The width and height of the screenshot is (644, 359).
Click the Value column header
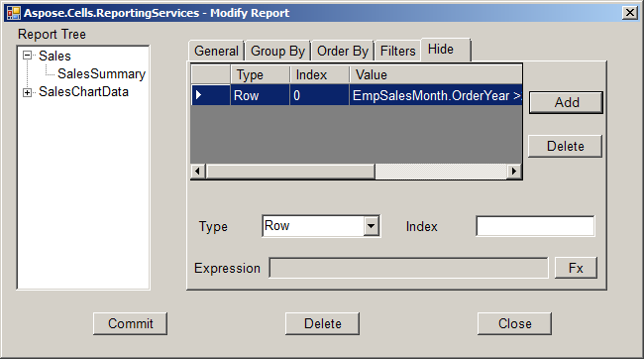pyautogui.click(x=436, y=74)
